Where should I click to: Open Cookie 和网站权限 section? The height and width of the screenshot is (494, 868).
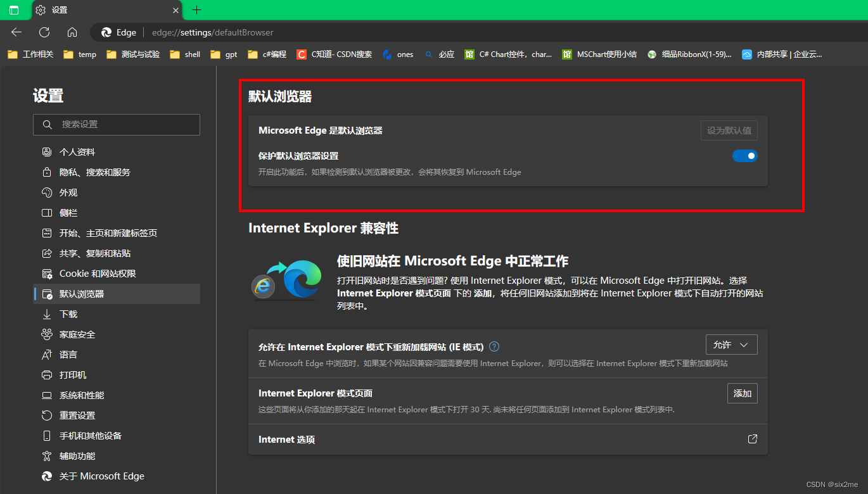[117, 274]
